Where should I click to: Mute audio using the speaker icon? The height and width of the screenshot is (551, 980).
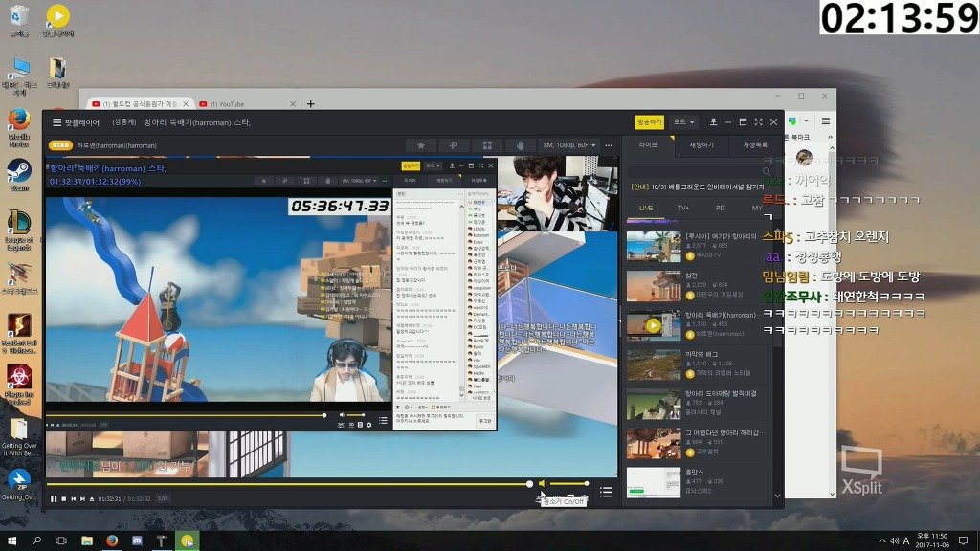click(543, 483)
